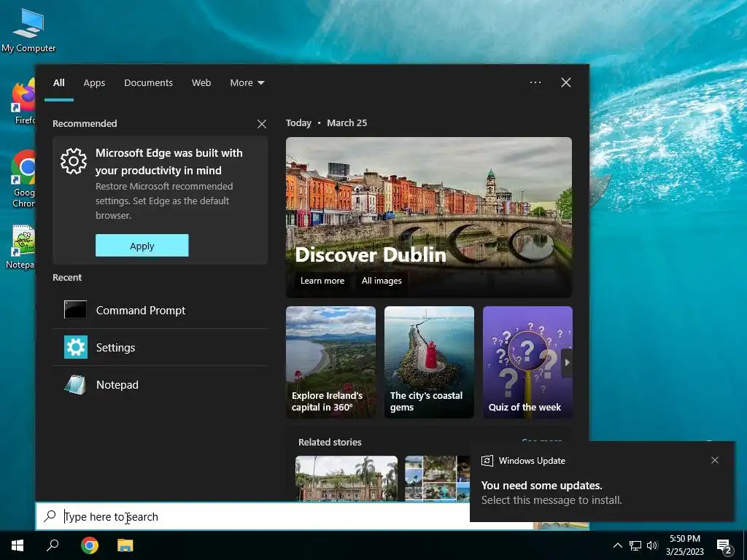747x560 pixels.
Task: Click the Type here to search field
Action: click(x=252, y=516)
